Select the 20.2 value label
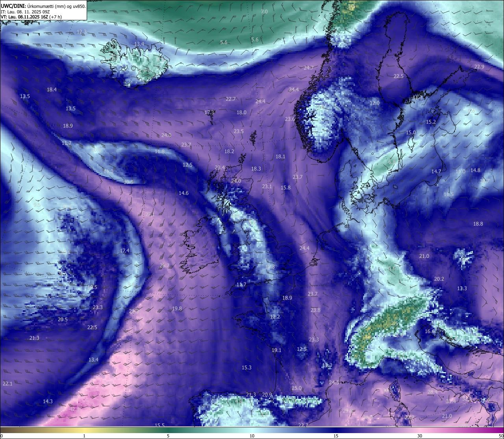Image resolution: width=504 pixels, height=439 pixels. coord(439,279)
